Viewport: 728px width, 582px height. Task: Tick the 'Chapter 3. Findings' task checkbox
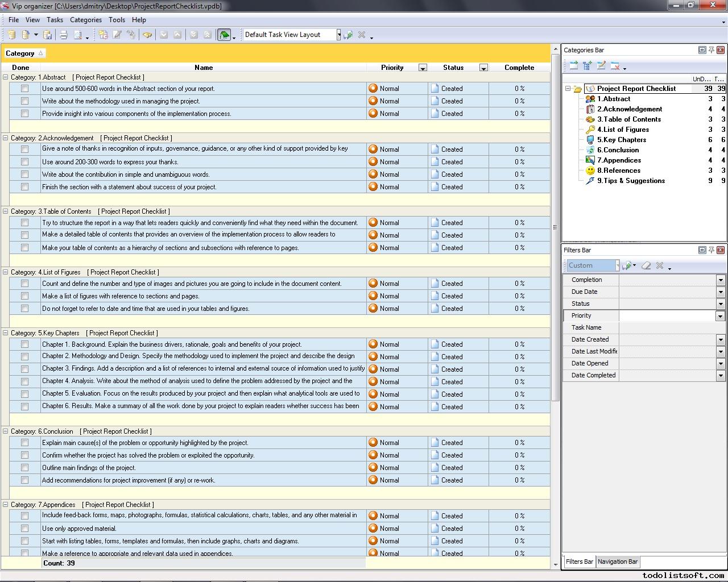(24, 369)
